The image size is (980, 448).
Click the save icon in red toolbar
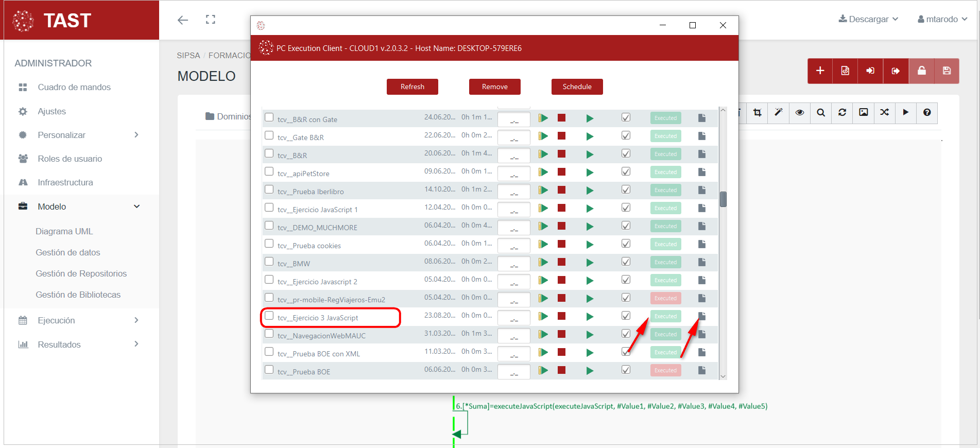(947, 71)
